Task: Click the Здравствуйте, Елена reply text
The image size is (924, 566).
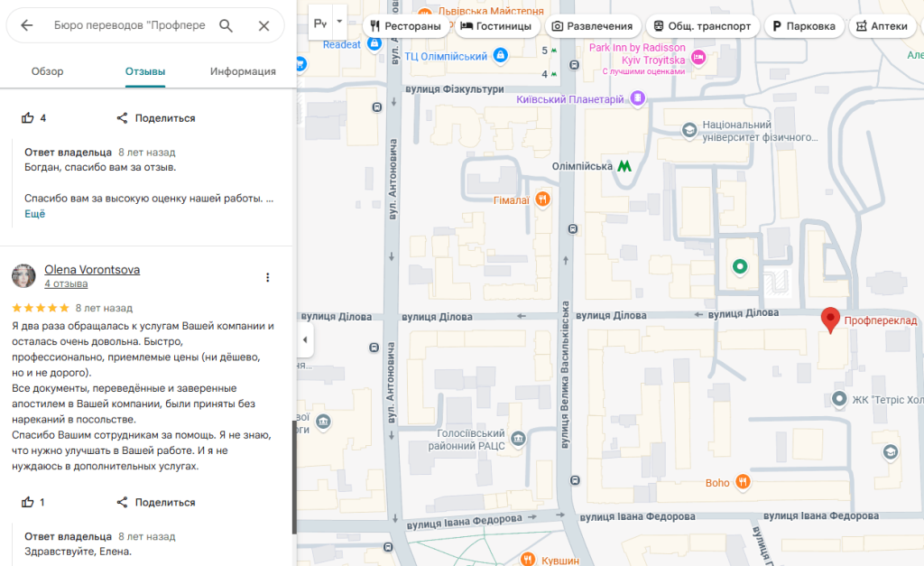Action: click(78, 552)
